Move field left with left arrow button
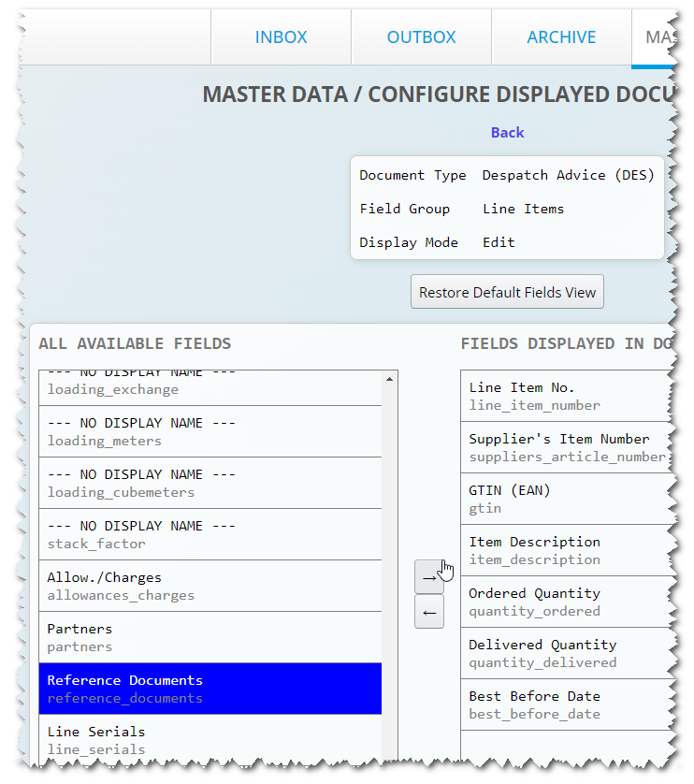 (x=429, y=612)
